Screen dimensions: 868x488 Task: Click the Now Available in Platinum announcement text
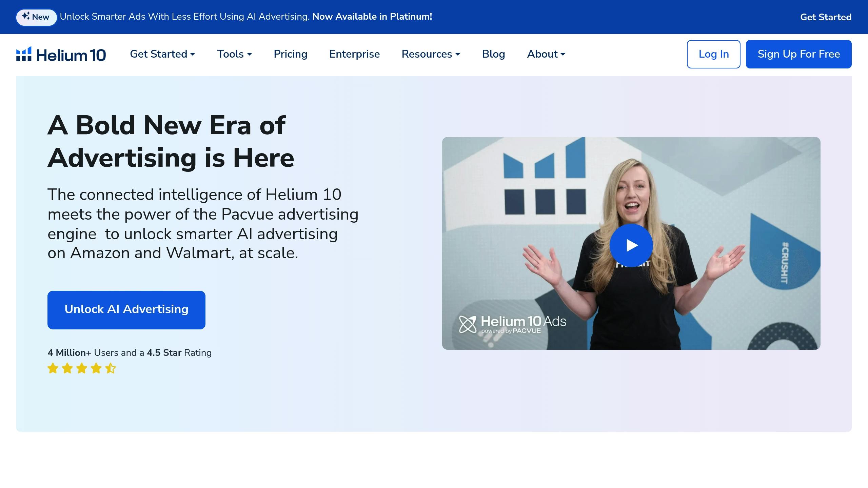tap(372, 17)
